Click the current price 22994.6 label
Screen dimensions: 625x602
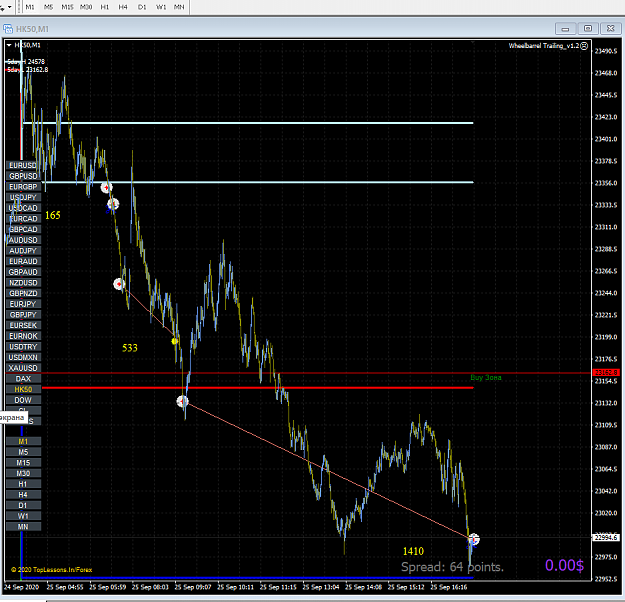606,537
